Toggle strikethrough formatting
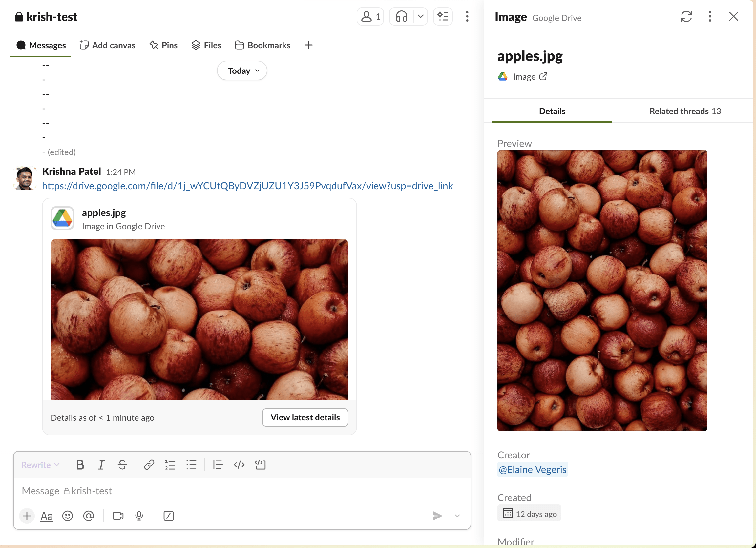 click(122, 465)
